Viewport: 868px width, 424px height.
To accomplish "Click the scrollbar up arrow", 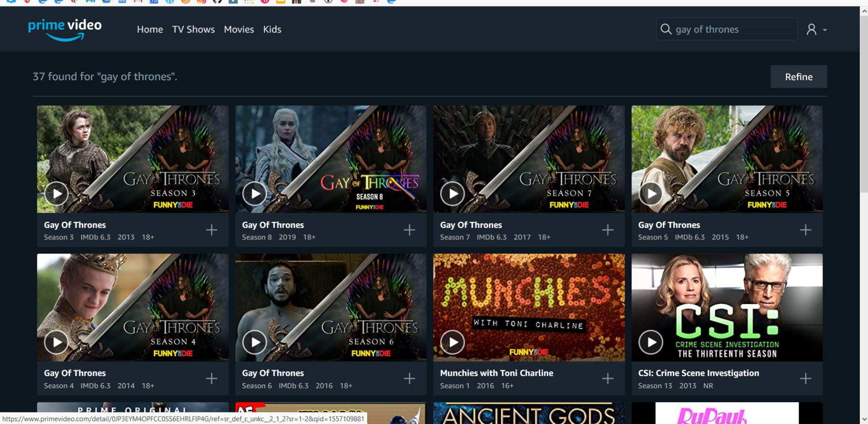I will (864, 11).
